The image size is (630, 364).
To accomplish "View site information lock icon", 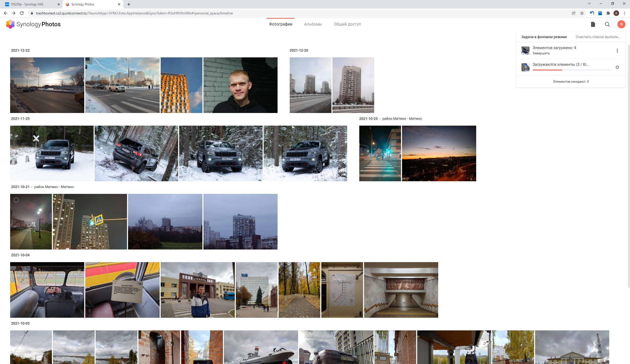I will click(x=31, y=13).
